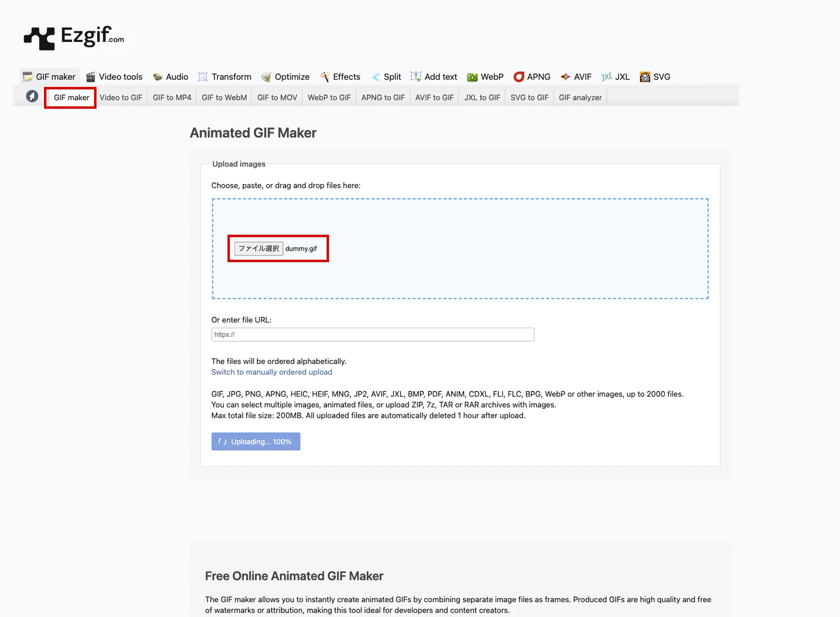Click the Add text icon
The width and height of the screenshot is (840, 617).
[x=416, y=77]
